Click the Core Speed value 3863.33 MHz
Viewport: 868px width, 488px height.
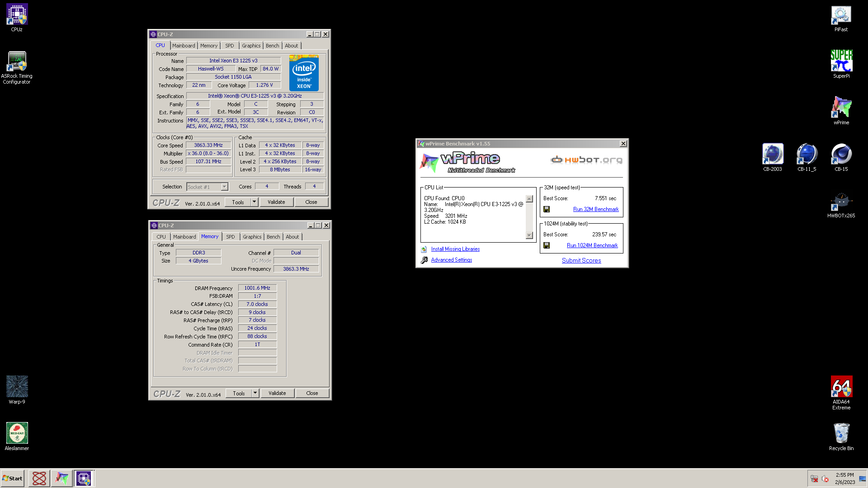[x=208, y=145]
